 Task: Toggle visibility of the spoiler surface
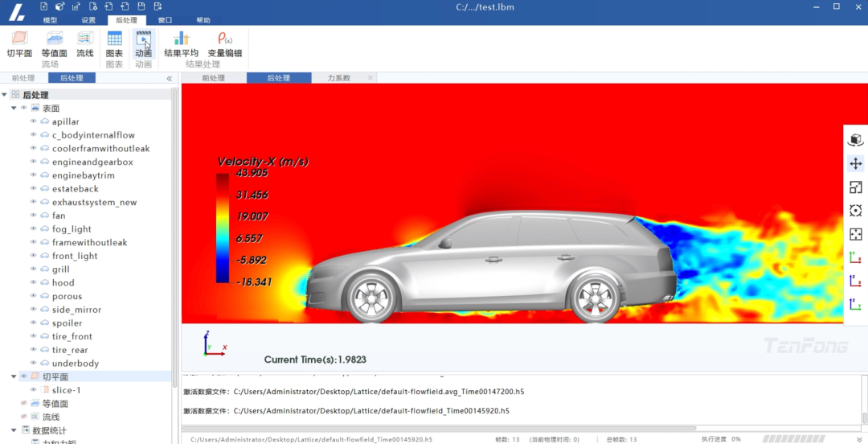34,323
